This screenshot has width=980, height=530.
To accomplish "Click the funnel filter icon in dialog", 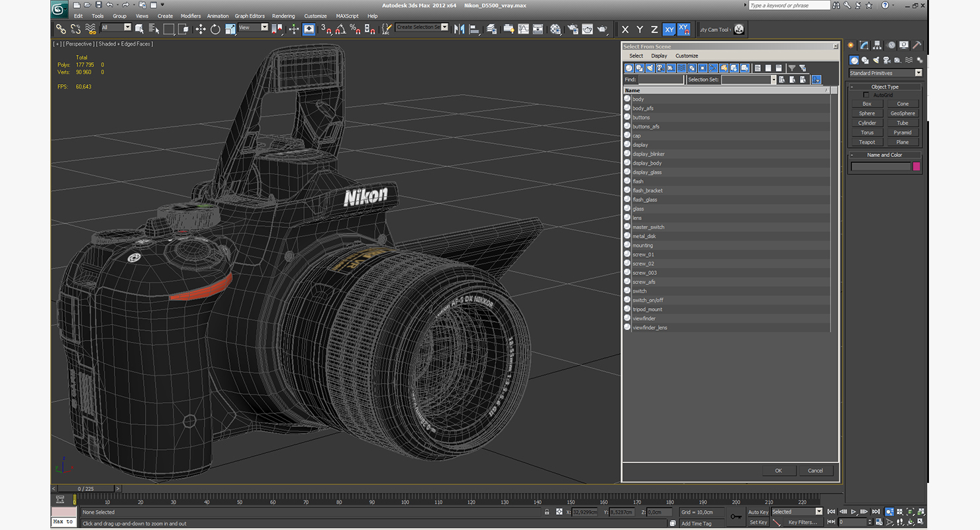I will pos(791,68).
